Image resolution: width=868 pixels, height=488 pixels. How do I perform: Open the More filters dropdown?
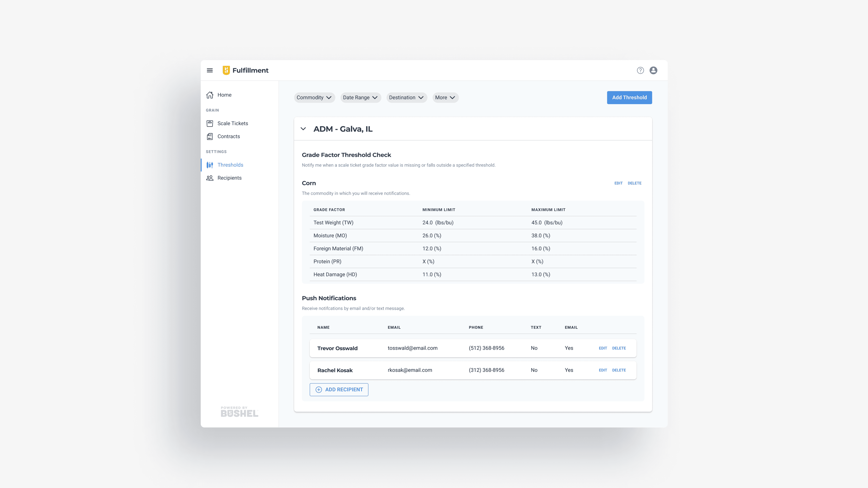pyautogui.click(x=445, y=98)
